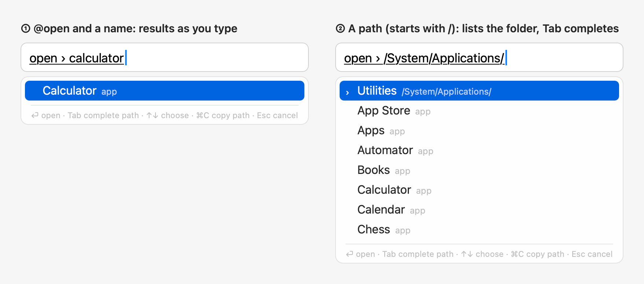The image size is (644, 284).
Task: Expand the Utilities folder chevron
Action: point(347,92)
